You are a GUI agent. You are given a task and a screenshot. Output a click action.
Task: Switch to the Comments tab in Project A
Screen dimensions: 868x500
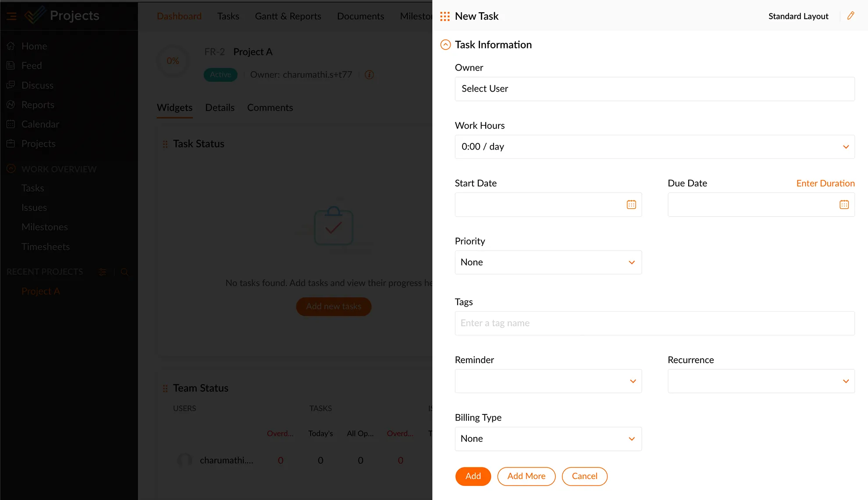270,108
